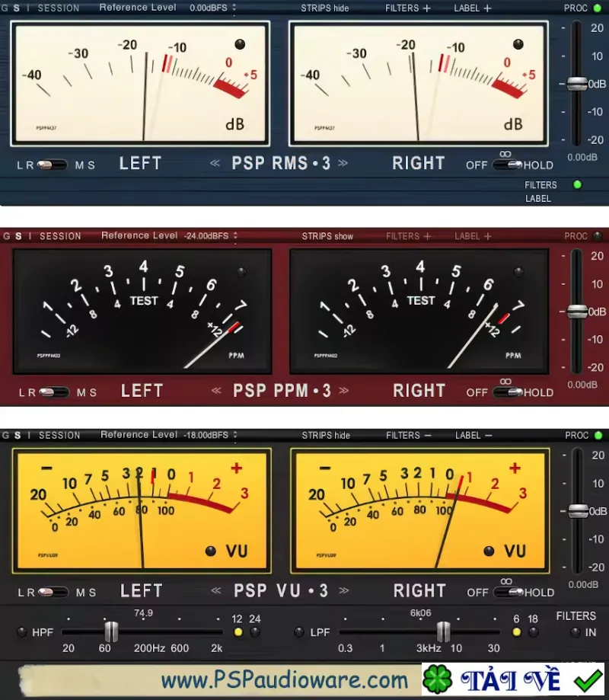Toggle PROC LED in the RMS meter
Screen dimensions: 609x700
click(x=598, y=8)
